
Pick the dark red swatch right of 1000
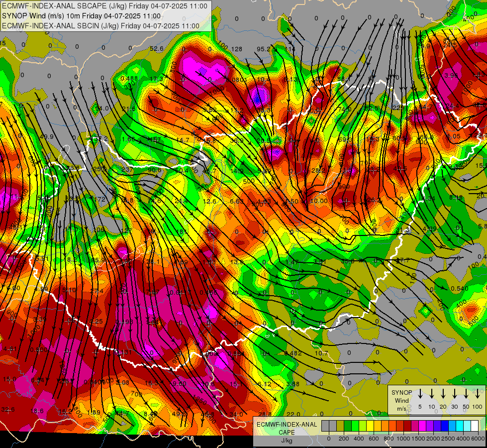(407, 426)
